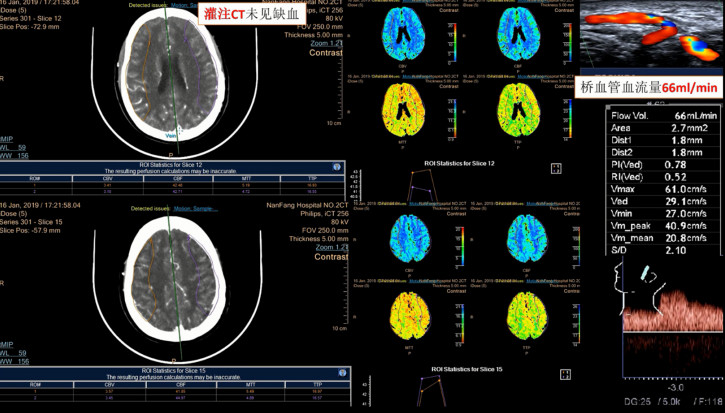Screen dimensions: 725x413
Task: Click the '桥血管血流量66ml/min' annotation label
Action: point(649,87)
